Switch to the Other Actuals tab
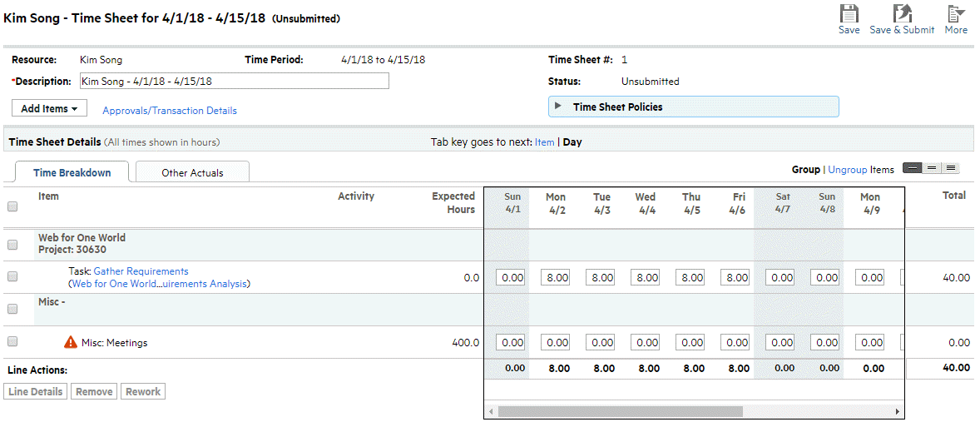 pyautogui.click(x=192, y=172)
